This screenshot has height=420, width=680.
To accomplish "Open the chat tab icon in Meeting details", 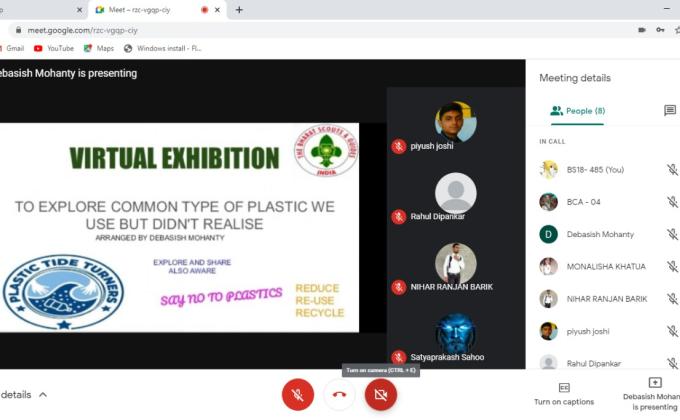I will coord(669,111).
